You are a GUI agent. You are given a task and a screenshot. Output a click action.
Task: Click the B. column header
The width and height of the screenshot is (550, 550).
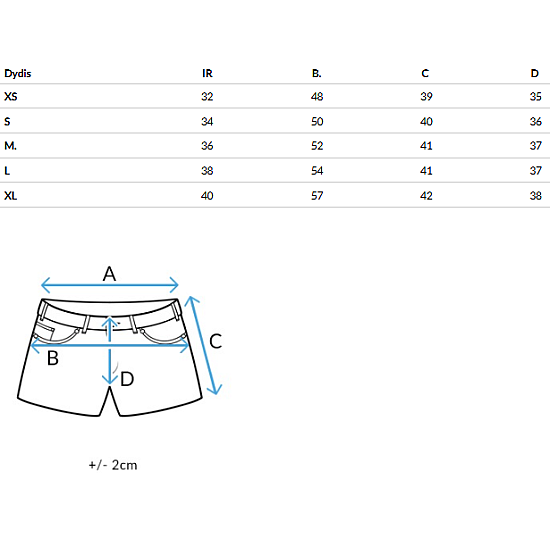pyautogui.click(x=316, y=73)
